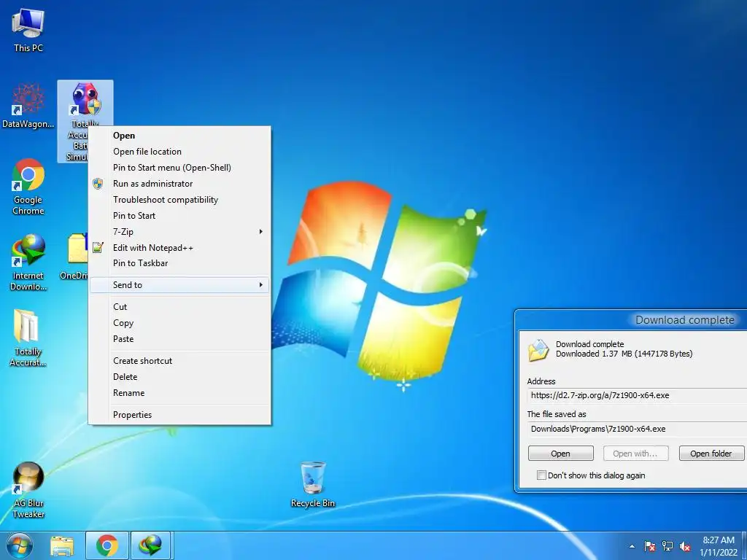The width and height of the screenshot is (747, 560).
Task: Click the Download complete title bar
Action: pos(631,320)
